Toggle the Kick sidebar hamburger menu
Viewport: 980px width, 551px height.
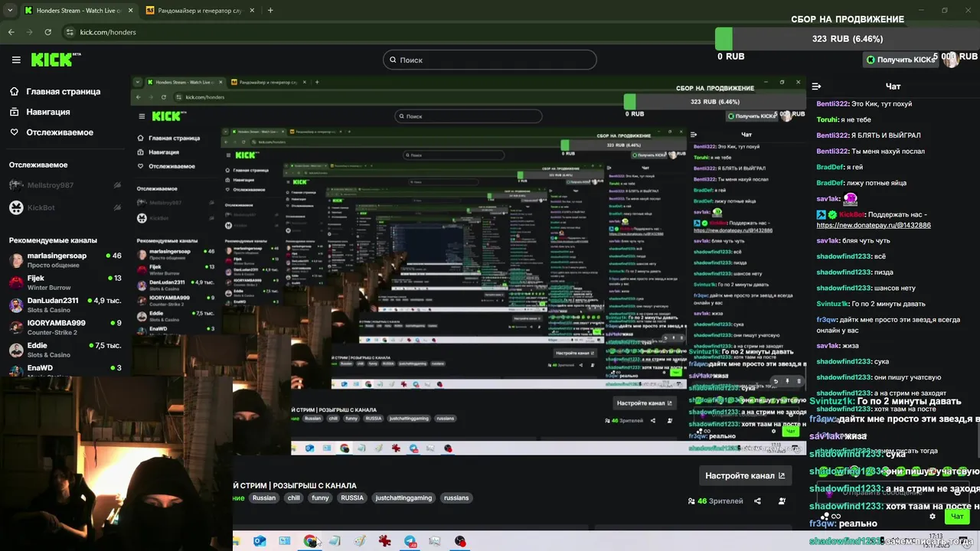pos(16,60)
